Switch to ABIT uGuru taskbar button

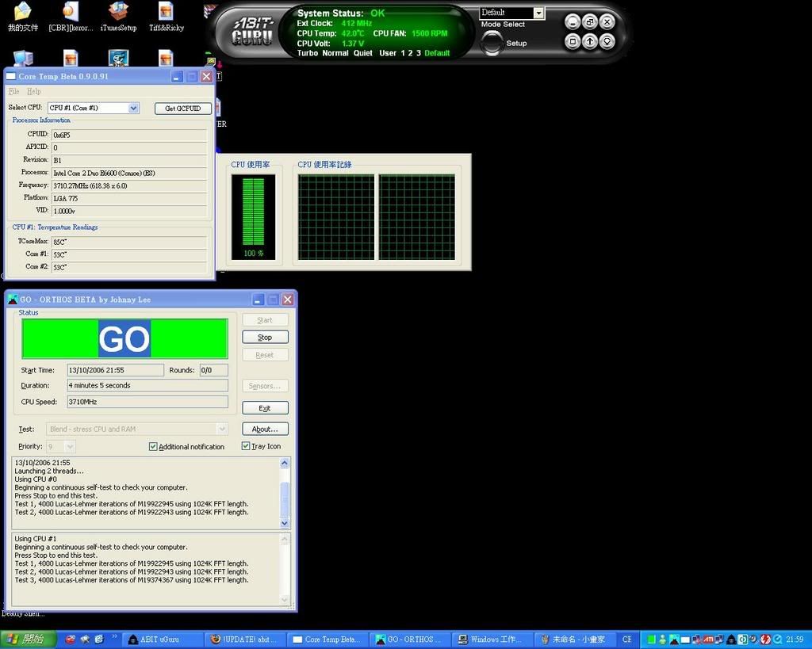(163, 639)
